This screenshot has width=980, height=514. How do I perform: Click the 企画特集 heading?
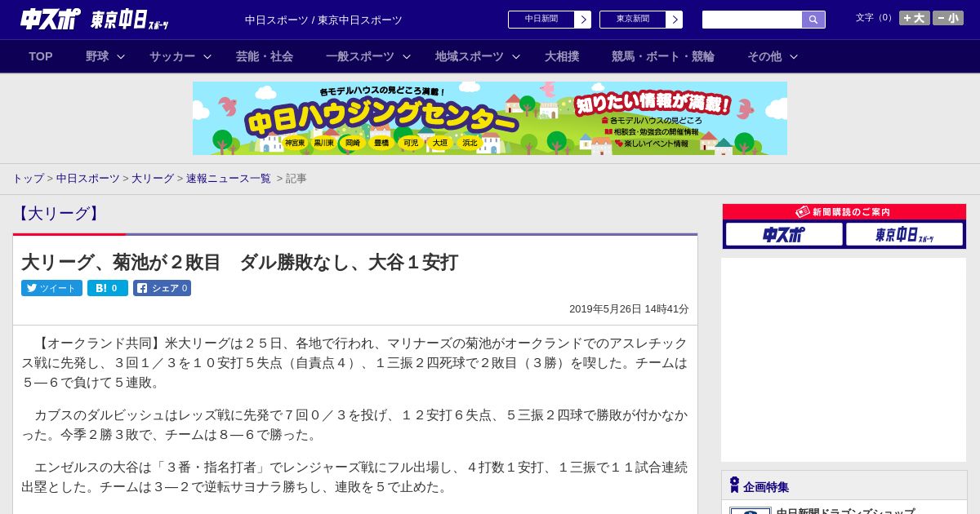pos(766,487)
